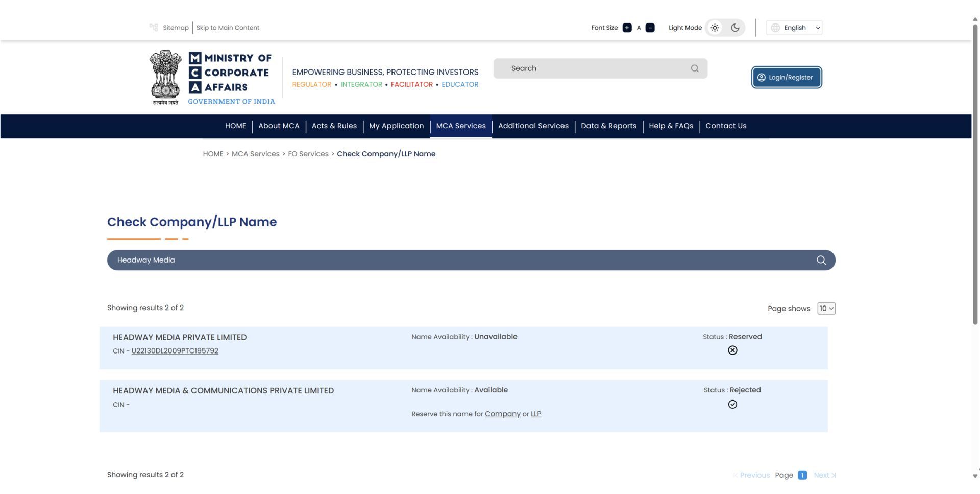
Task: Click the Rejected status checkmark icon
Action: [x=732, y=405]
